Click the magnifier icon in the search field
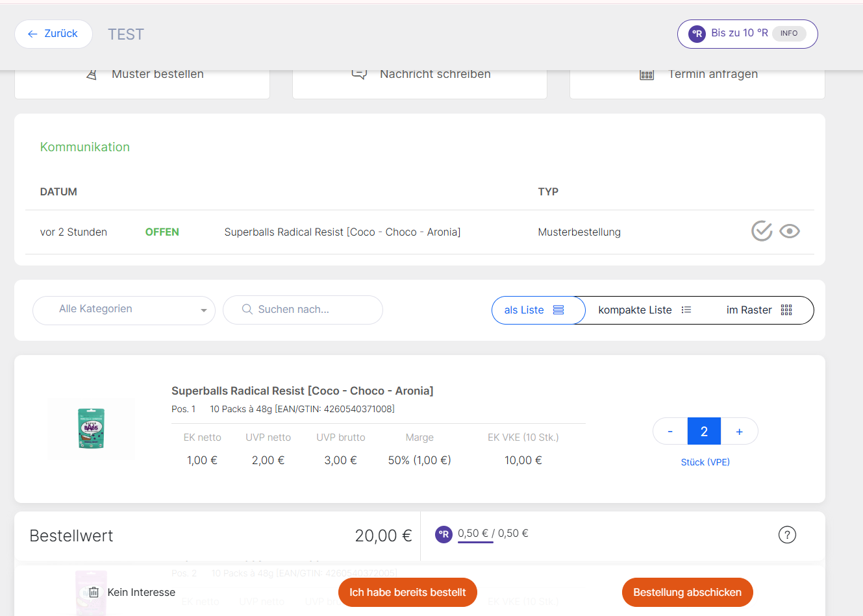Screen dimensions: 863x616 tap(247, 310)
